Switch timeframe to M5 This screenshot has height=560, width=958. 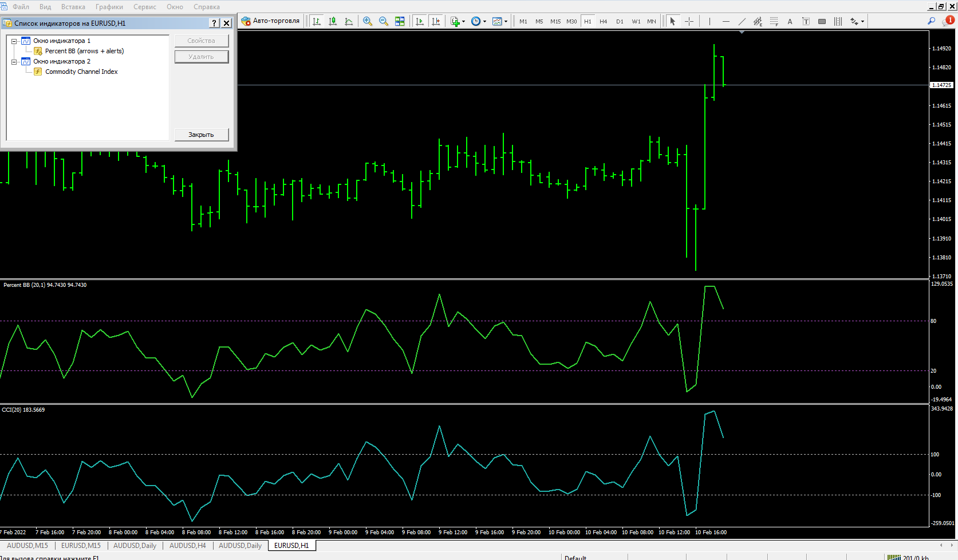[539, 21]
